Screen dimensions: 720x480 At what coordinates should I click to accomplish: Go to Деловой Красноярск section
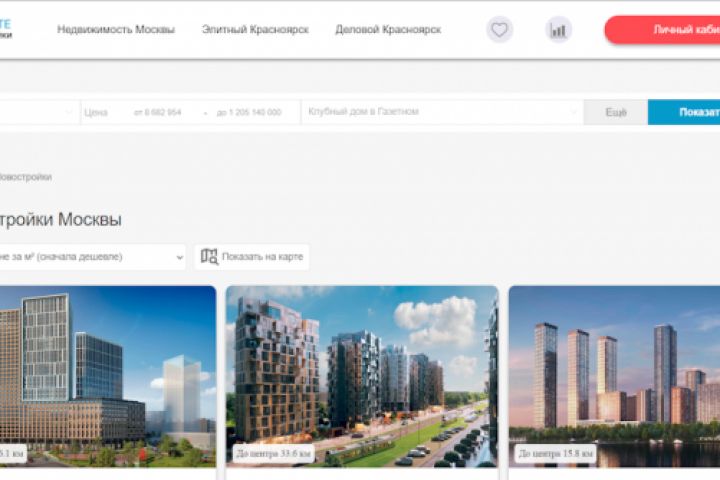tap(388, 30)
